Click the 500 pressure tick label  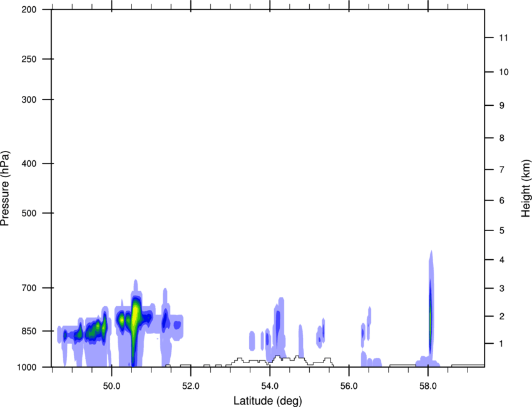pos(29,213)
